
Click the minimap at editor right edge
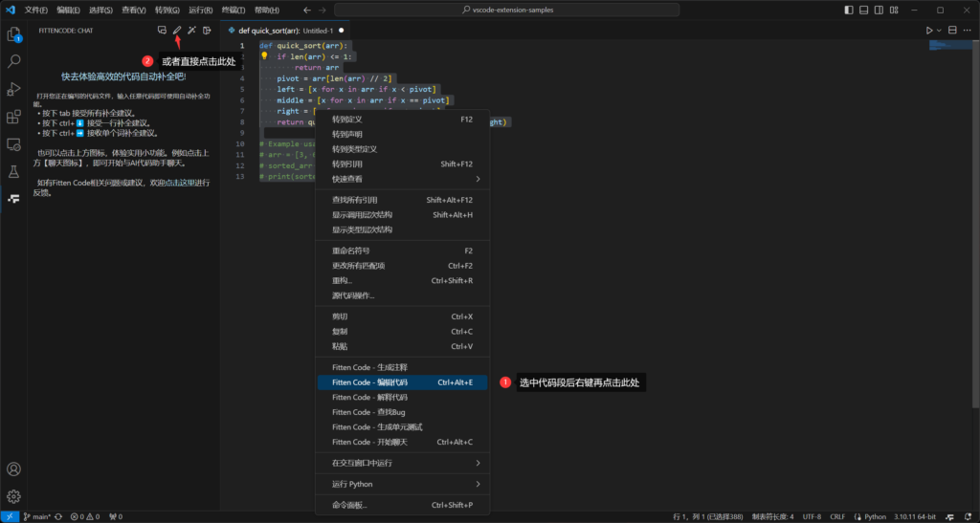point(947,44)
